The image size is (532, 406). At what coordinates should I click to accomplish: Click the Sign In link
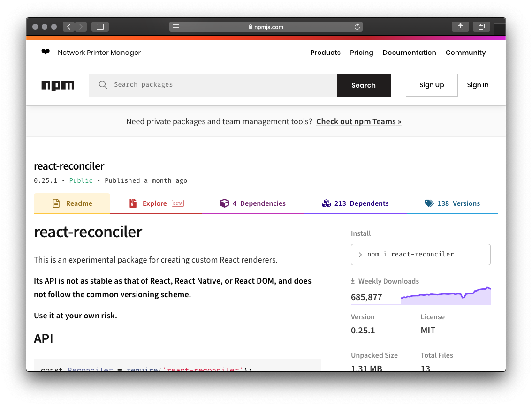coord(478,85)
